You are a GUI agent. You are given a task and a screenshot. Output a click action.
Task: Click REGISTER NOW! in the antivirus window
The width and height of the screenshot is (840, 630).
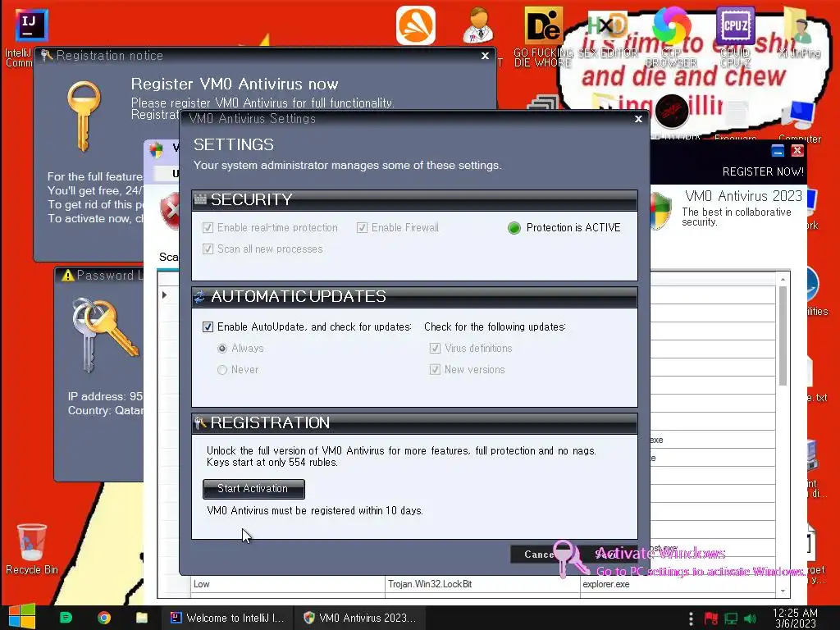(x=763, y=171)
